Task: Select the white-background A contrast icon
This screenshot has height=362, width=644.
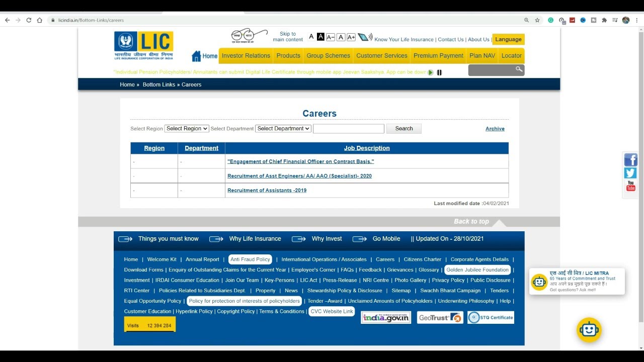Action: [x=311, y=37]
